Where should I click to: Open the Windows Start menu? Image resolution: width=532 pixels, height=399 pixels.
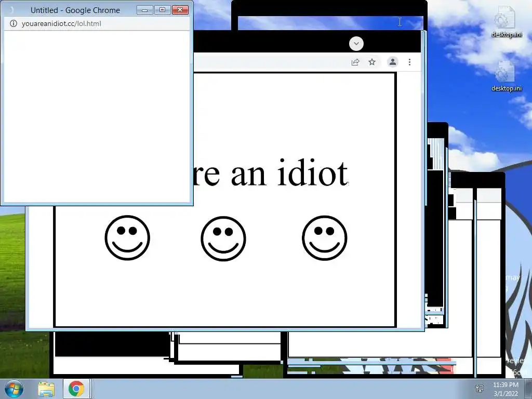(14, 389)
